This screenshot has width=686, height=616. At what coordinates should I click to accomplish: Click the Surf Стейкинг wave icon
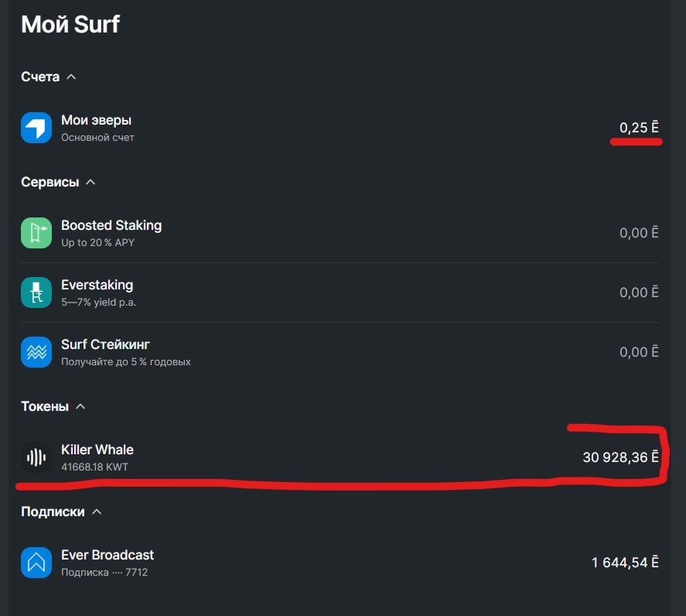[x=36, y=352]
